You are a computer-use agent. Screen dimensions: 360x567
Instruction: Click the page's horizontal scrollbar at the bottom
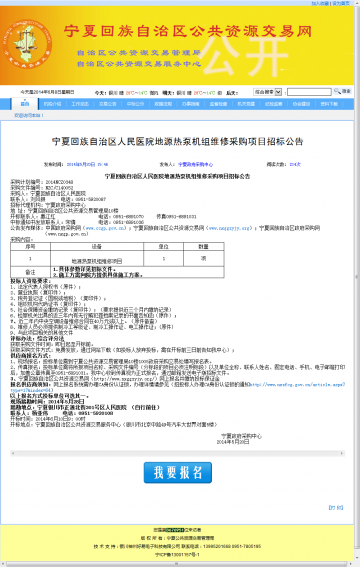177,564
